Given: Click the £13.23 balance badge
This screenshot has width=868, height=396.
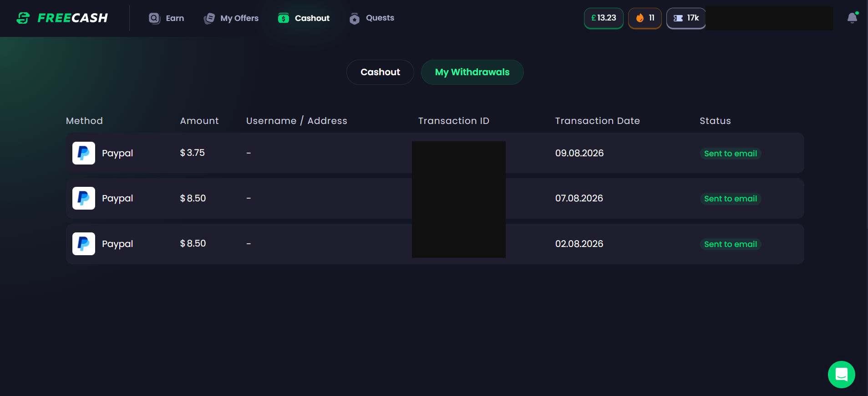Looking at the screenshot, I should (x=604, y=18).
